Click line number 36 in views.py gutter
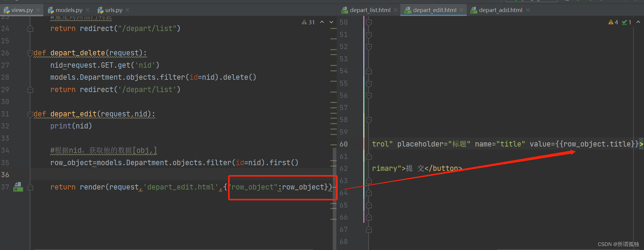The image size is (644, 250). coord(5,175)
